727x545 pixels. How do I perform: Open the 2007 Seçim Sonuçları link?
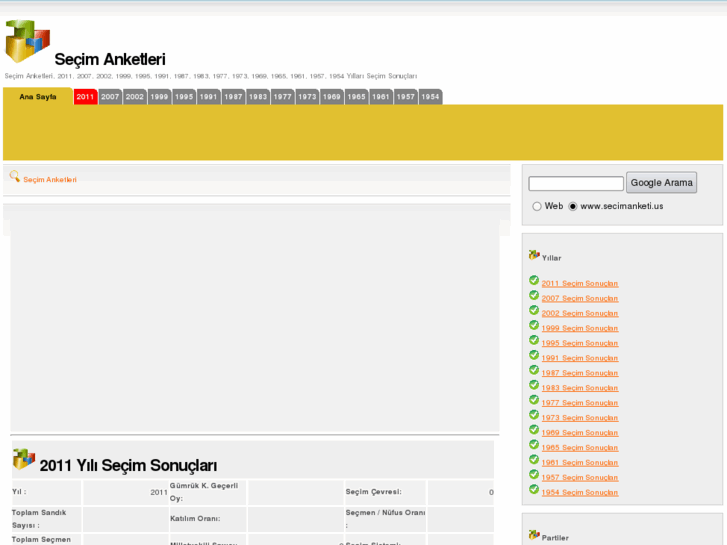pos(580,298)
